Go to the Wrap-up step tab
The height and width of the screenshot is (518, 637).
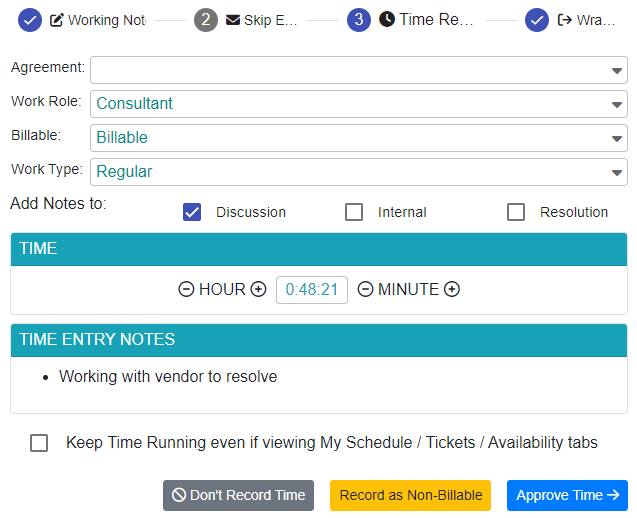click(x=570, y=20)
